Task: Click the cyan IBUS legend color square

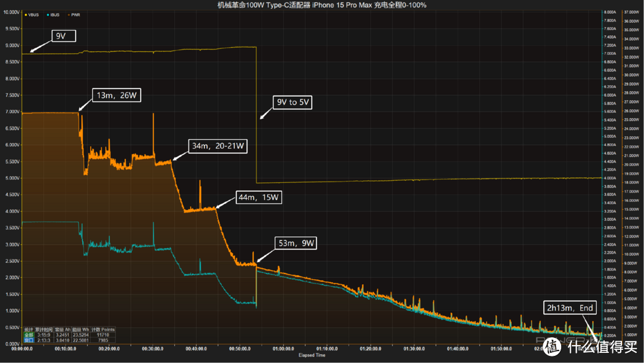Action: 48,15
